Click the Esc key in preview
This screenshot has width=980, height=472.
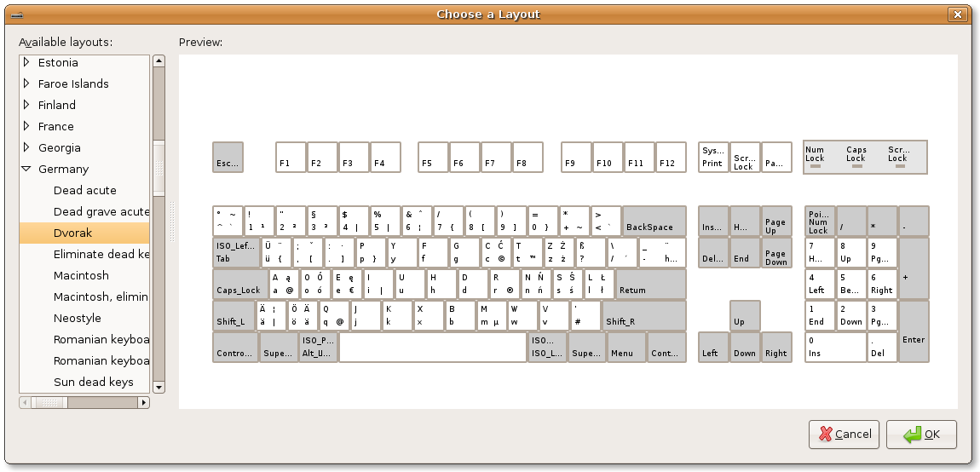[x=228, y=158]
